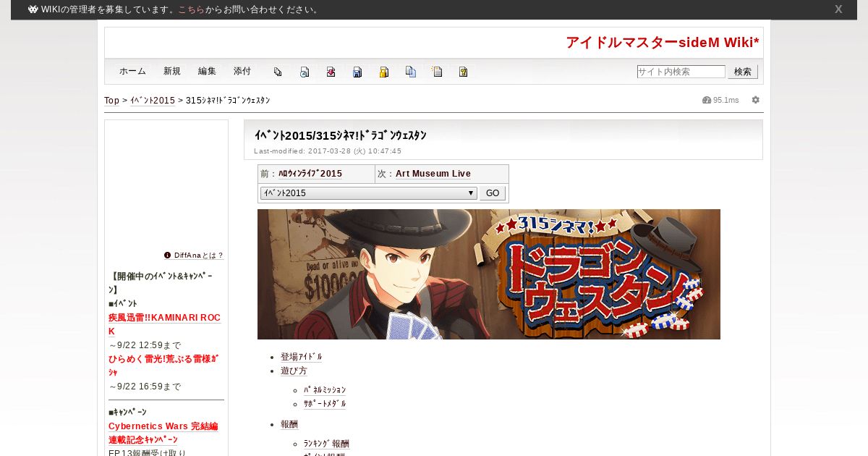
Task: Open 疾風迅雷!!KAMINARI ROCK sidebar link
Action: click(x=164, y=324)
